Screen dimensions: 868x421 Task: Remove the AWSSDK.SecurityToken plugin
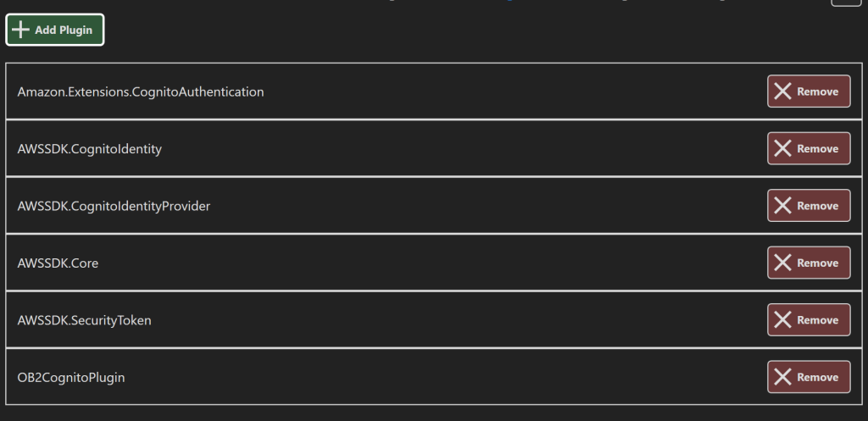[809, 320]
